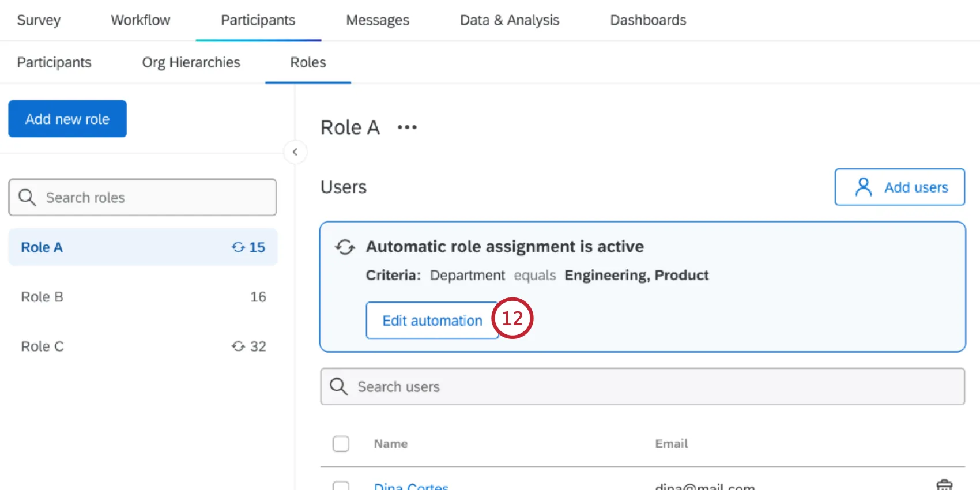Image resolution: width=980 pixels, height=490 pixels.
Task: Toggle the select-all users checkbox
Action: tap(341, 444)
